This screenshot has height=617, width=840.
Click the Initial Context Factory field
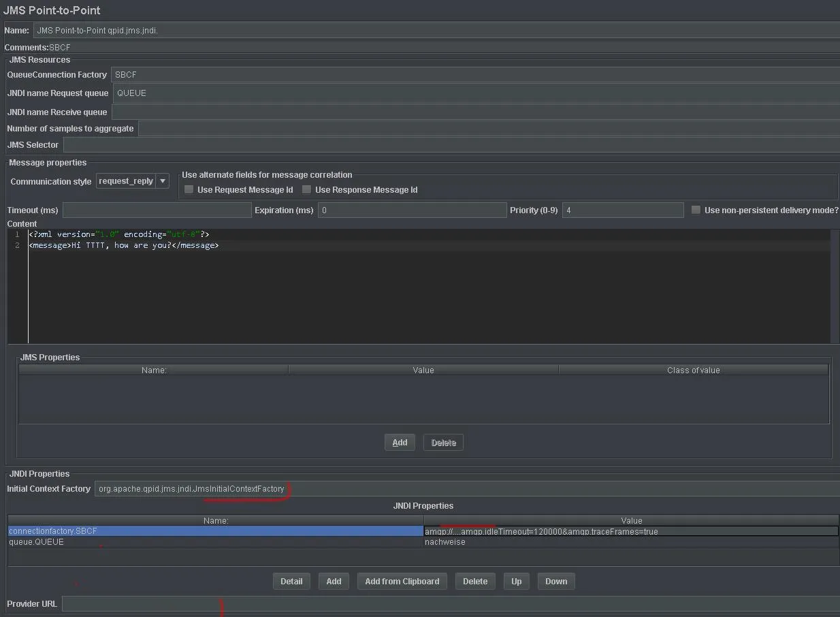[467, 489]
